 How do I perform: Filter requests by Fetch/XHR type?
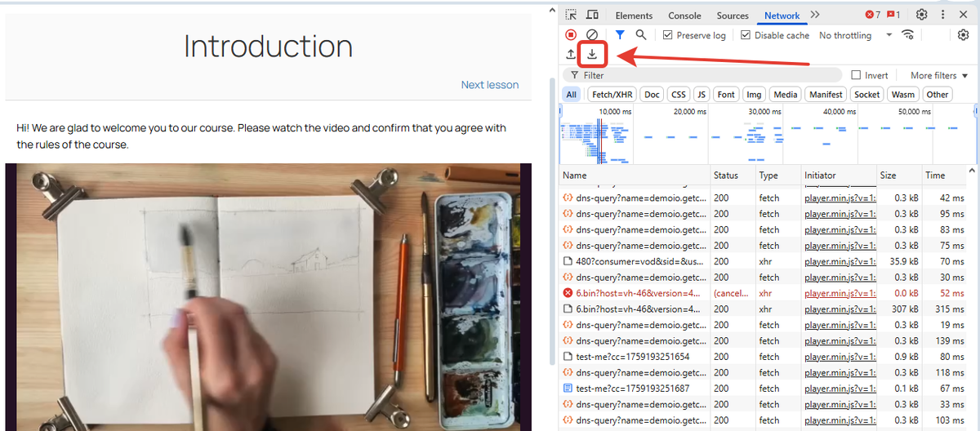click(612, 95)
